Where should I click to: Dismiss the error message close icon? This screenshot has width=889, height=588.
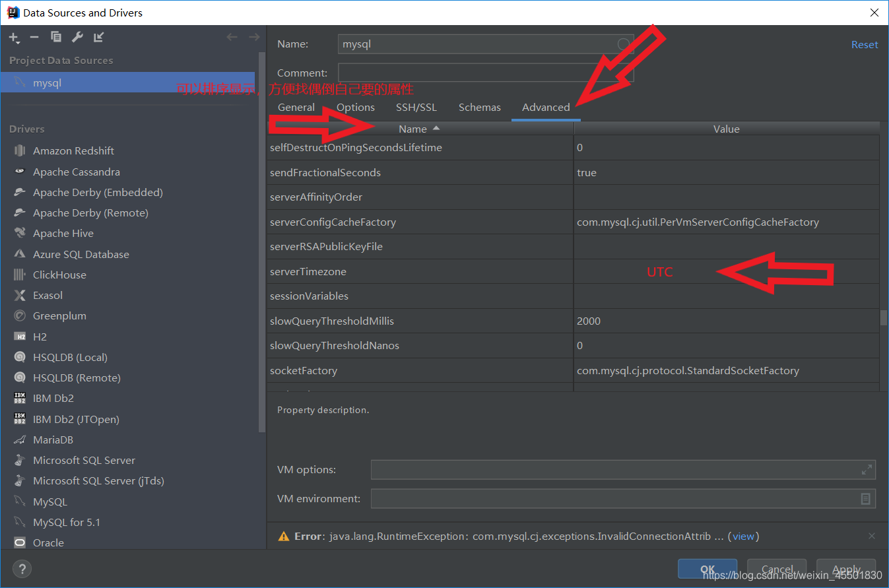click(872, 536)
